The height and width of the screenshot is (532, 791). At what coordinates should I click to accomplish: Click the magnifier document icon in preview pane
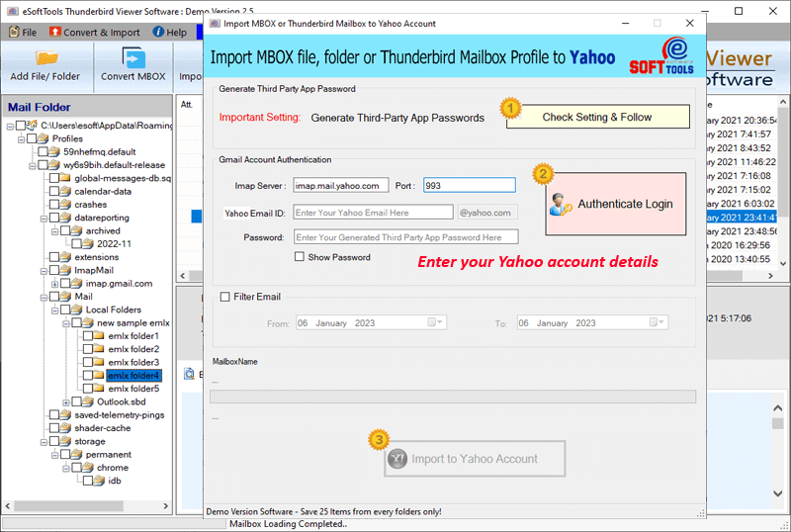coord(189,374)
